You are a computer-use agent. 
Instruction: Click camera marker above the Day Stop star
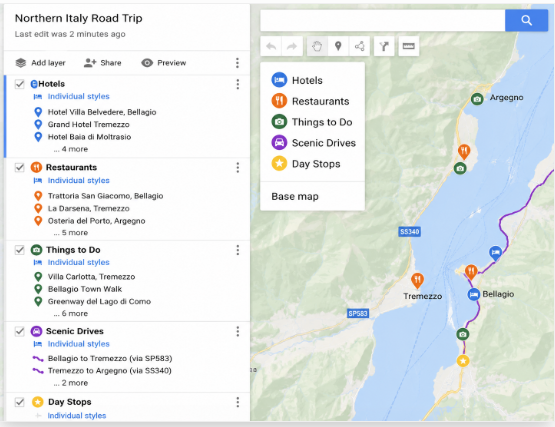tap(462, 334)
